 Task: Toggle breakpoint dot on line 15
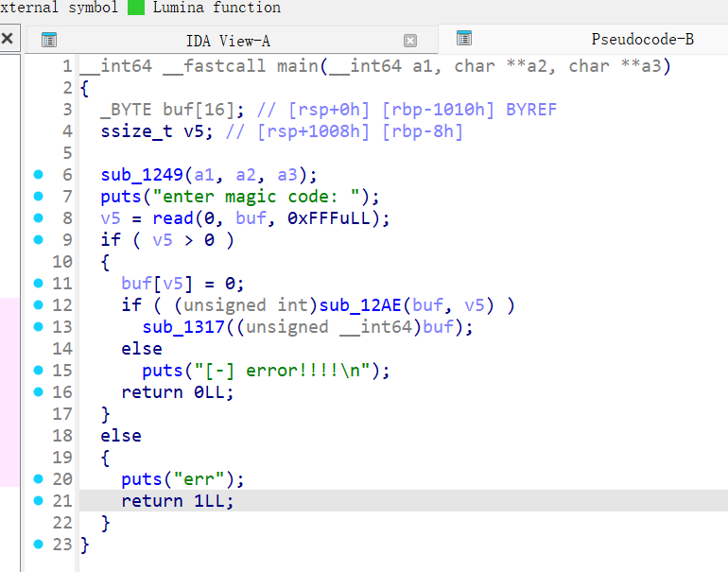click(x=38, y=371)
